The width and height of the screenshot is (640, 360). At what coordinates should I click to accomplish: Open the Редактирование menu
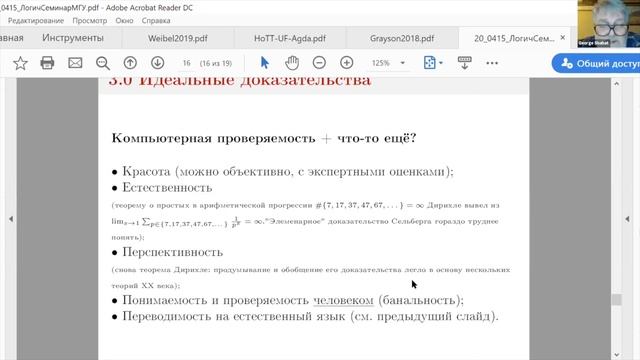coord(36,20)
